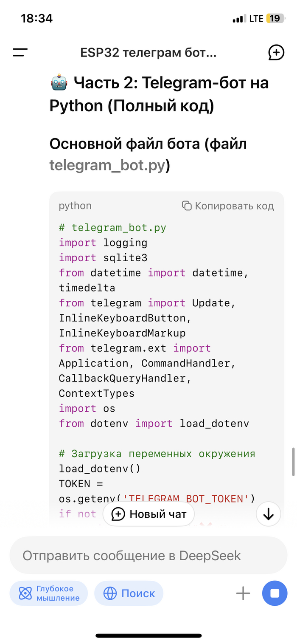Tap the python language label
297x644 pixels.
coord(75,206)
